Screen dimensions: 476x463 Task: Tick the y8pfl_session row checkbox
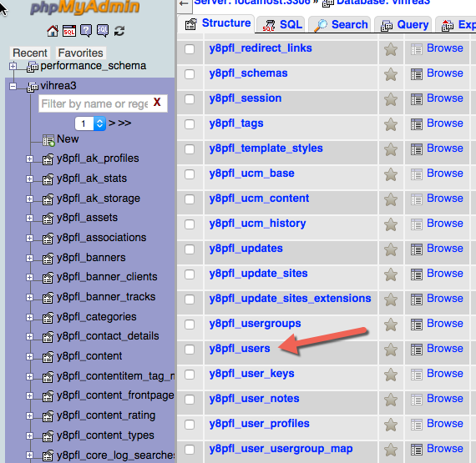tap(190, 99)
